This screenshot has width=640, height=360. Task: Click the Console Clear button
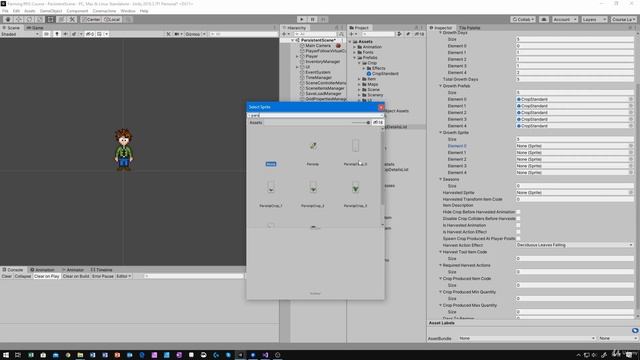[x=7, y=276]
